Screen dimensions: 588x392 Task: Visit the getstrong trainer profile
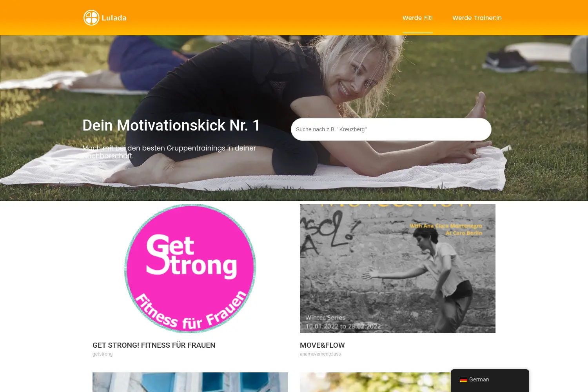[x=102, y=354]
